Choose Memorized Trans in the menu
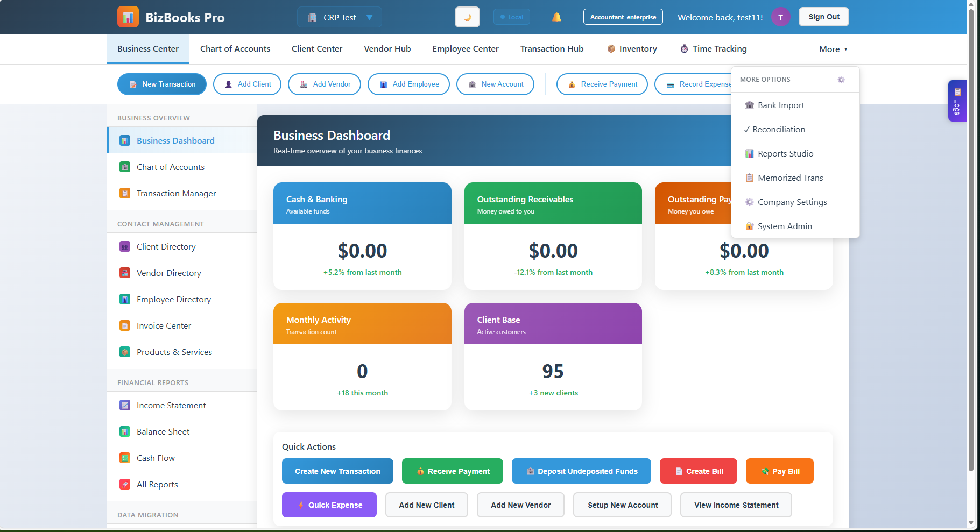Screen dimensions: 980x532 [x=790, y=178]
